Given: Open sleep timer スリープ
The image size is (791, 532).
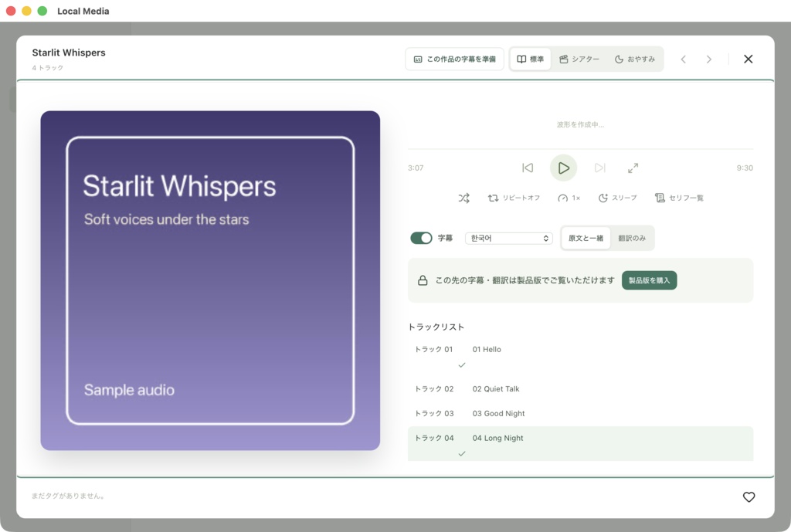Looking at the screenshot, I should (x=617, y=198).
